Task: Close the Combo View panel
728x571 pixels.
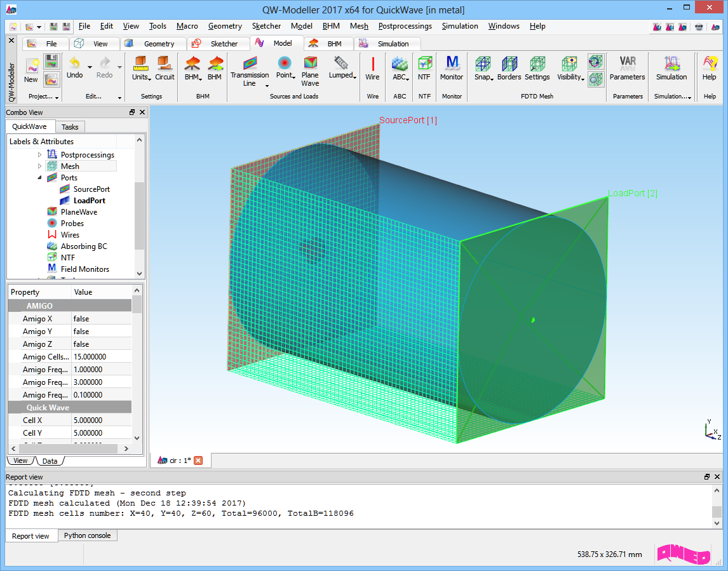Action: coord(142,112)
